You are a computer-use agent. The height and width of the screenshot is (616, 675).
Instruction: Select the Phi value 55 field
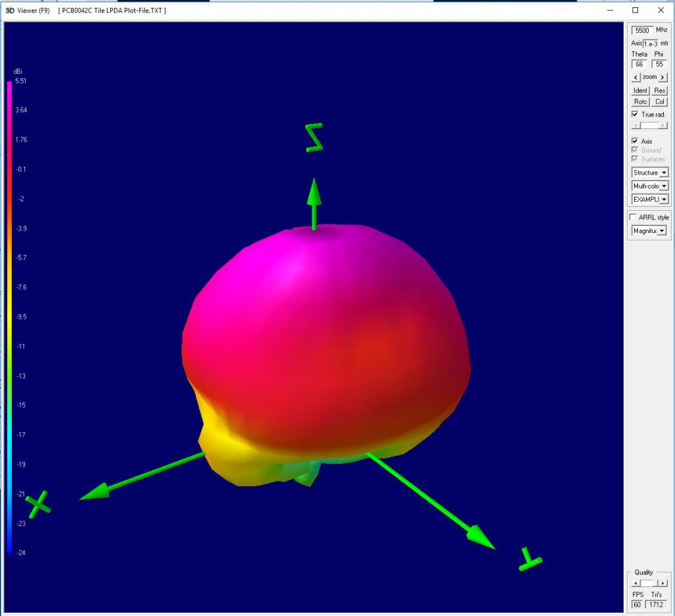(659, 63)
